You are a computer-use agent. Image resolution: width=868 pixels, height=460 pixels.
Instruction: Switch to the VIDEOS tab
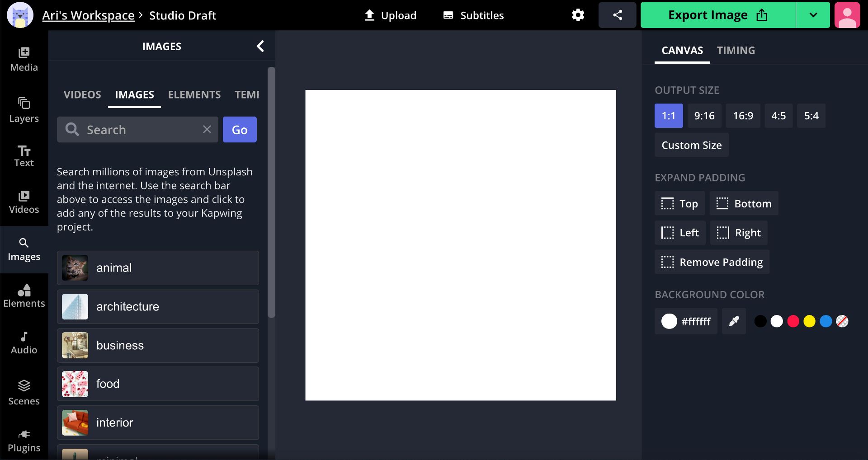point(82,94)
